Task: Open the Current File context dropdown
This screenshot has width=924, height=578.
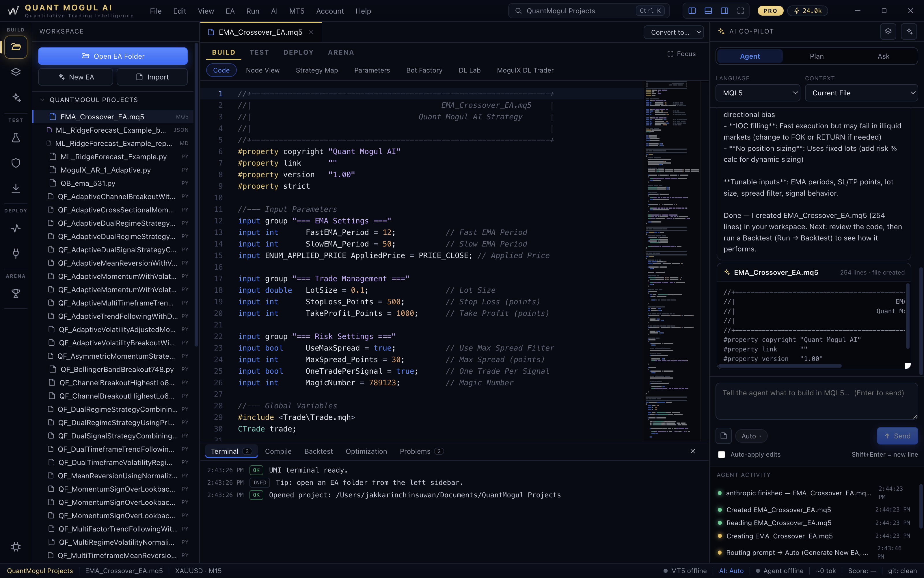Action: (x=861, y=93)
